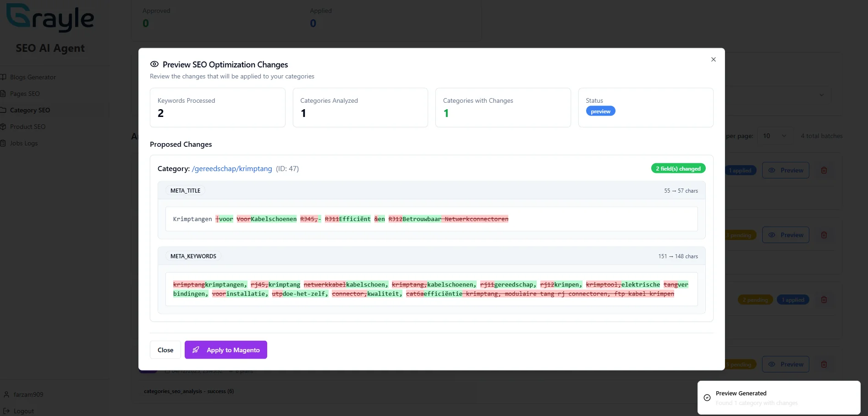The width and height of the screenshot is (868, 416).
Task: Click the 1 applied badge on the third batch
Action: pos(793,299)
